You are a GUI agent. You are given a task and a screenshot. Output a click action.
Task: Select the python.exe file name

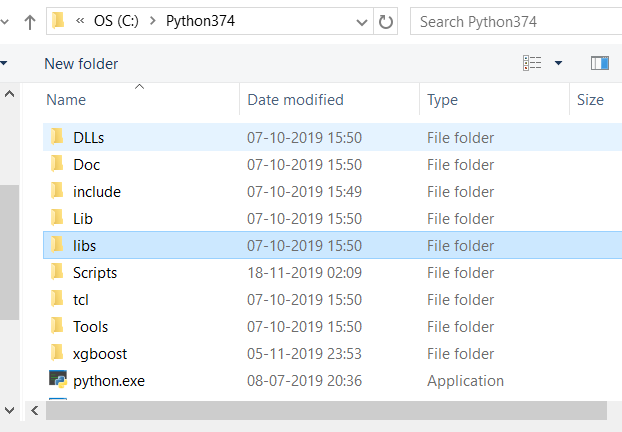click(x=109, y=381)
